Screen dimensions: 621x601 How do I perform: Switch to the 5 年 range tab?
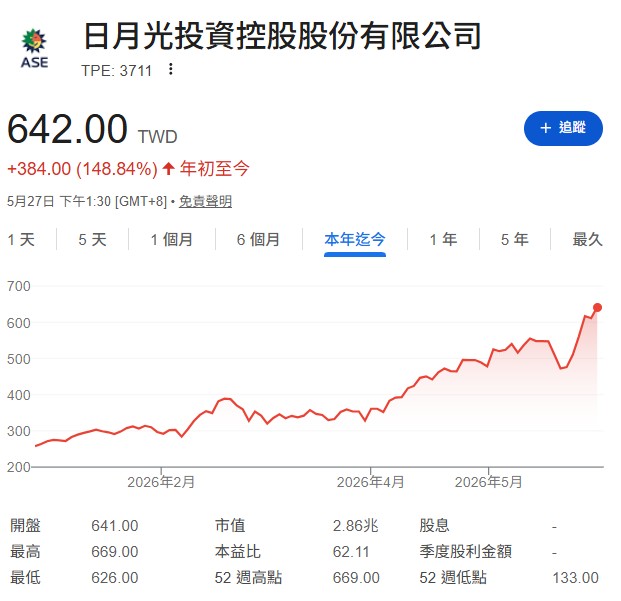(514, 240)
